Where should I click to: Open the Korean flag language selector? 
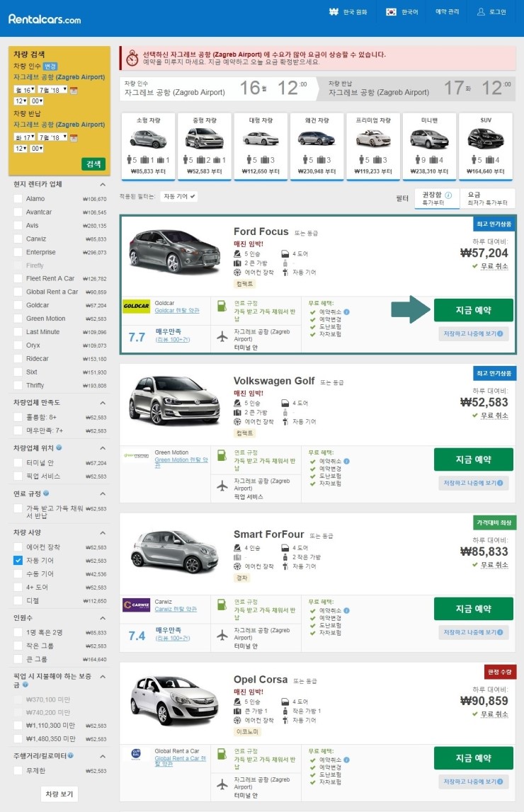pos(391,11)
